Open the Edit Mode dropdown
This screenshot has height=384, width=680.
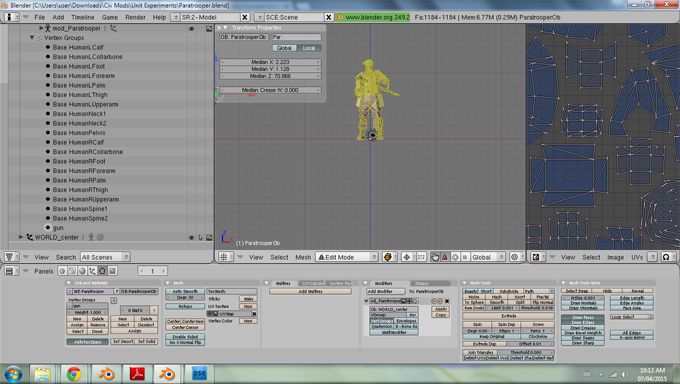coord(347,257)
